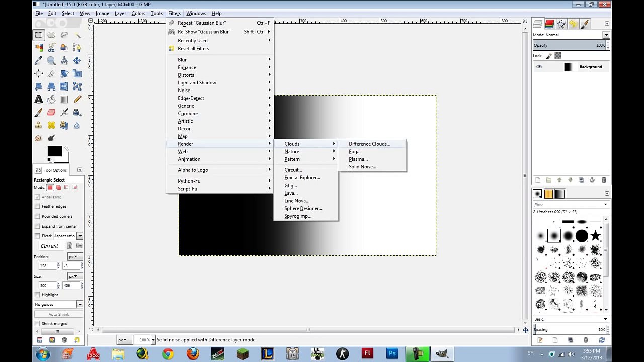
Task: Select the Heal tool bandage icon
Action: click(x=51, y=125)
